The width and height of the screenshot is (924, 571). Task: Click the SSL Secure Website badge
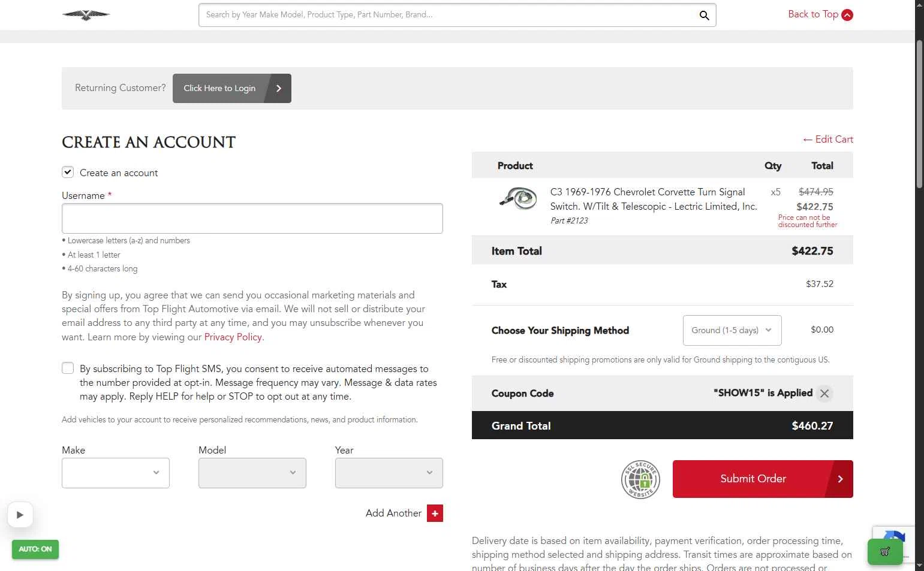pos(640,479)
